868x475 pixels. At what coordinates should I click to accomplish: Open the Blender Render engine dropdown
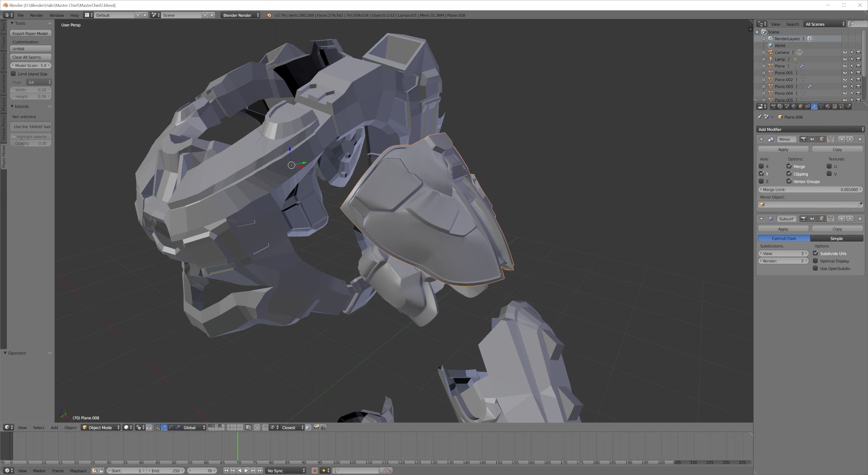(241, 15)
